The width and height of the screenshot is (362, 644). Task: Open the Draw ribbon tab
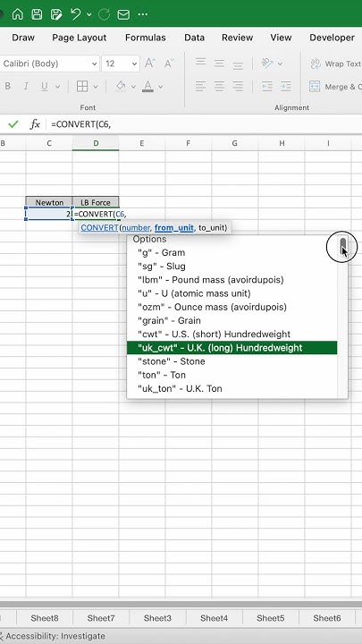coord(23,38)
